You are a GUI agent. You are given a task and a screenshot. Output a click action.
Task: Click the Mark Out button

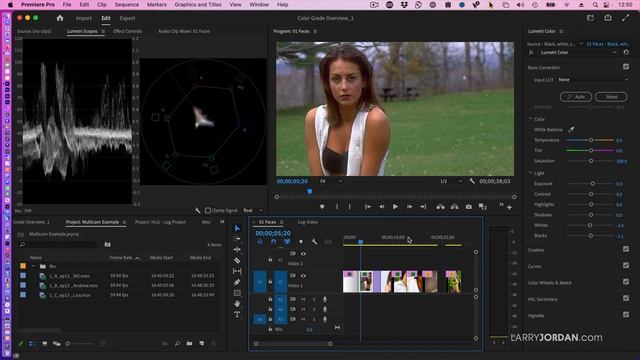350,207
